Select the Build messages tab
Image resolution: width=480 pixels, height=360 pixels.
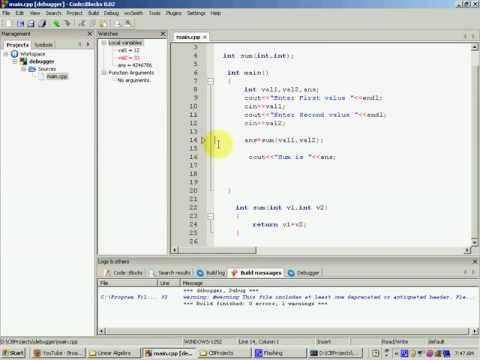[x=257, y=273]
